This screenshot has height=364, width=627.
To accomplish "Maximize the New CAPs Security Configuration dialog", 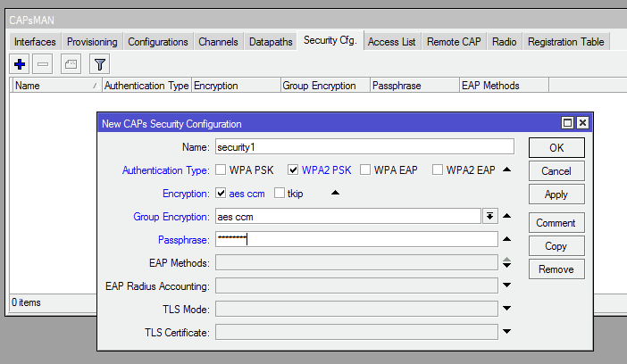I will point(567,123).
